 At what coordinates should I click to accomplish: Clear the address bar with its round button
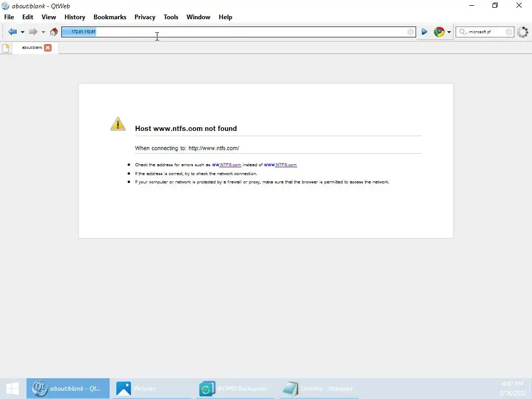click(410, 32)
